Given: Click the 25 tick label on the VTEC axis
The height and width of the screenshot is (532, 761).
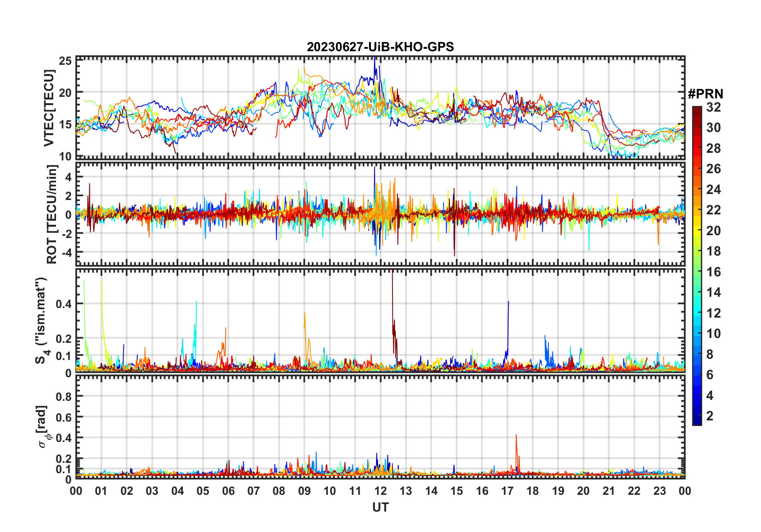Looking at the screenshot, I should [65, 61].
